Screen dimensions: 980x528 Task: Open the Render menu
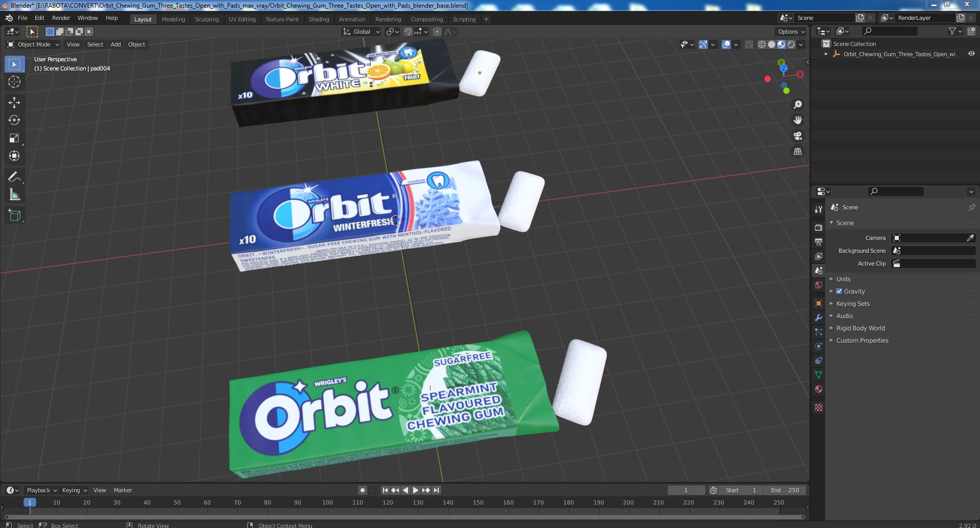61,18
